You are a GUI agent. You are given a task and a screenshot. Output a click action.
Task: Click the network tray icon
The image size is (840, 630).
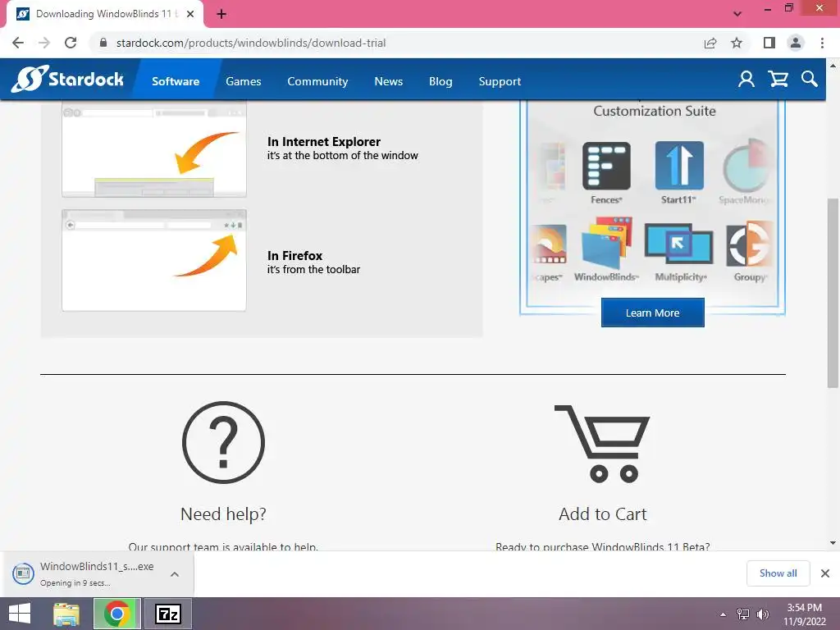click(743, 614)
